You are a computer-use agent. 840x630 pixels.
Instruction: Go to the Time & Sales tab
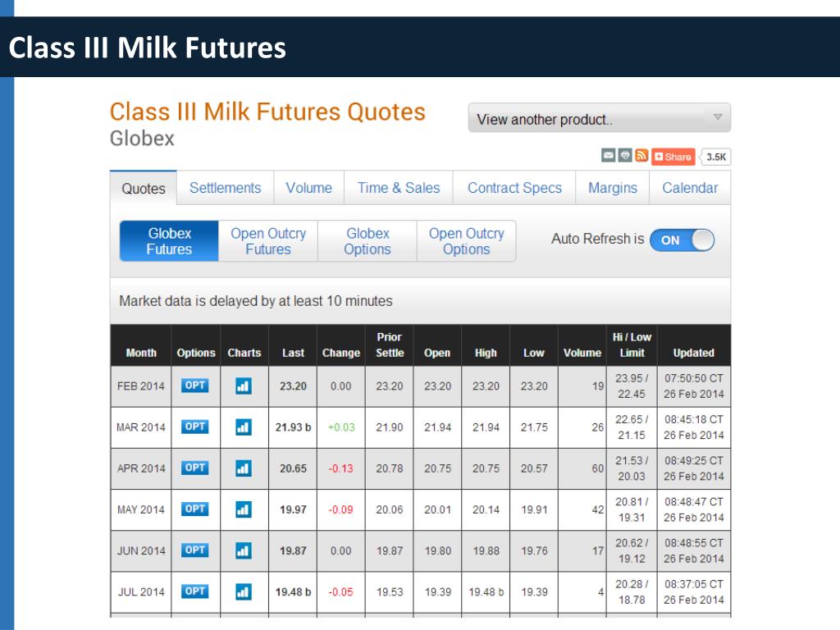click(x=399, y=188)
